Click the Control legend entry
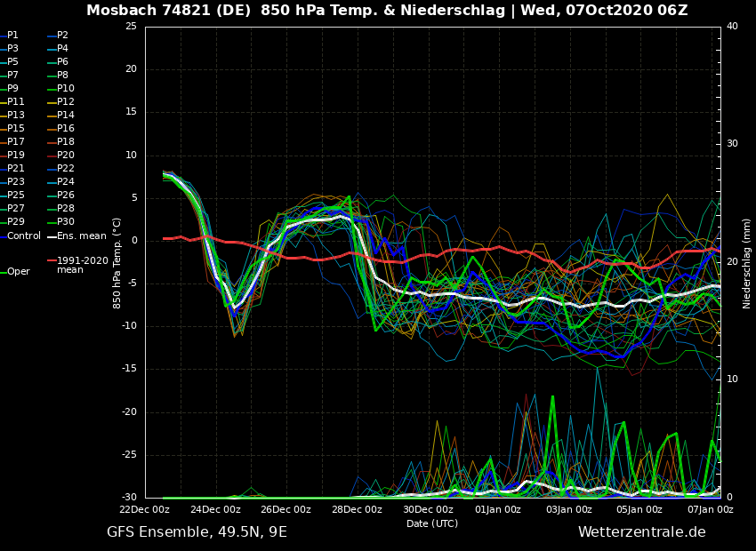The height and width of the screenshot is (551, 756). click(23, 236)
